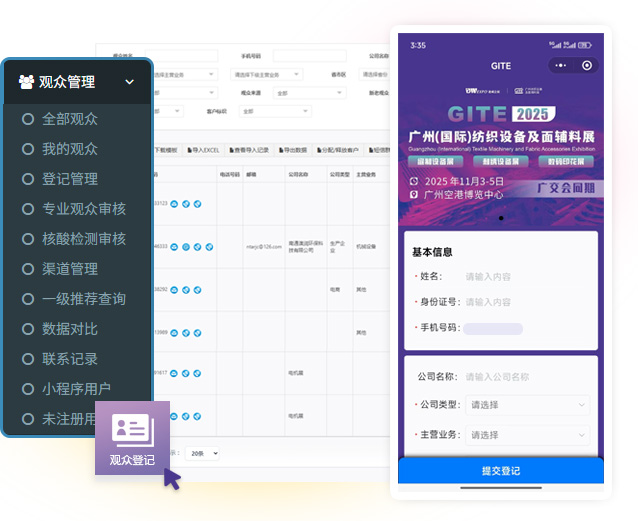Screen dimensions: 638x521
Task: Click the 观众管理 people group icon
Action: click(x=26, y=82)
